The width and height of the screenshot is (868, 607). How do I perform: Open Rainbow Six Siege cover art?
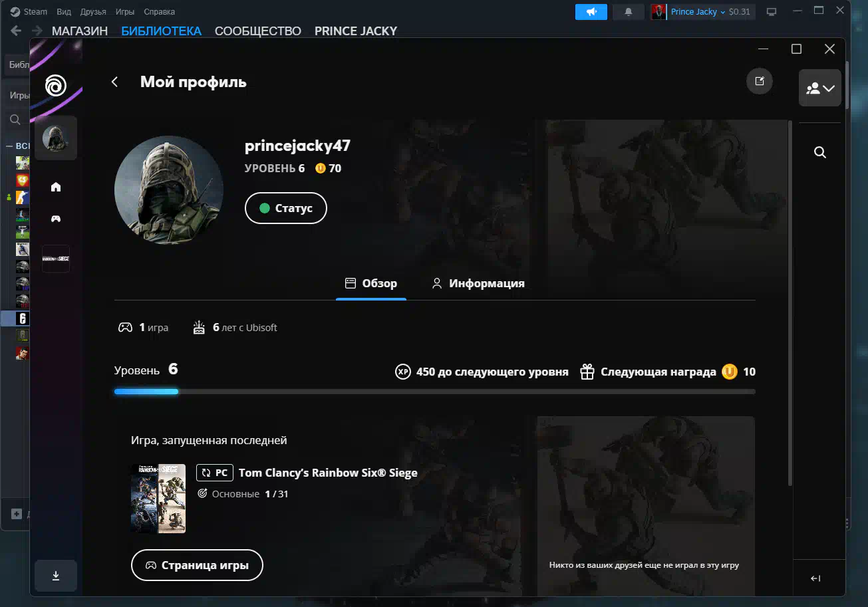[x=158, y=499]
